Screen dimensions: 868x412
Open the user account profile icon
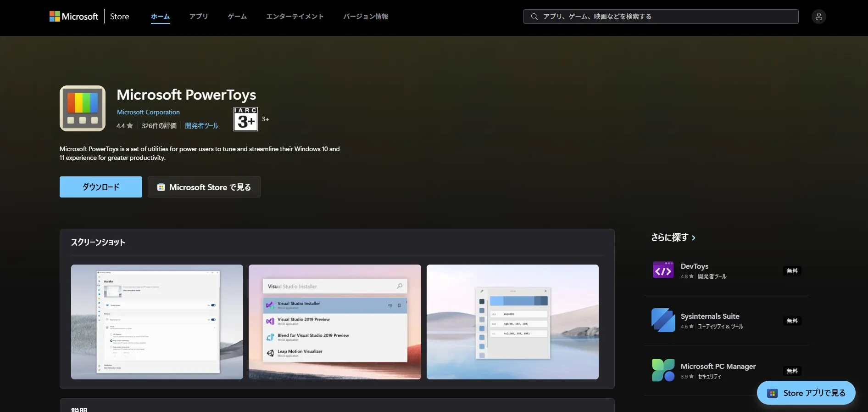pos(818,17)
